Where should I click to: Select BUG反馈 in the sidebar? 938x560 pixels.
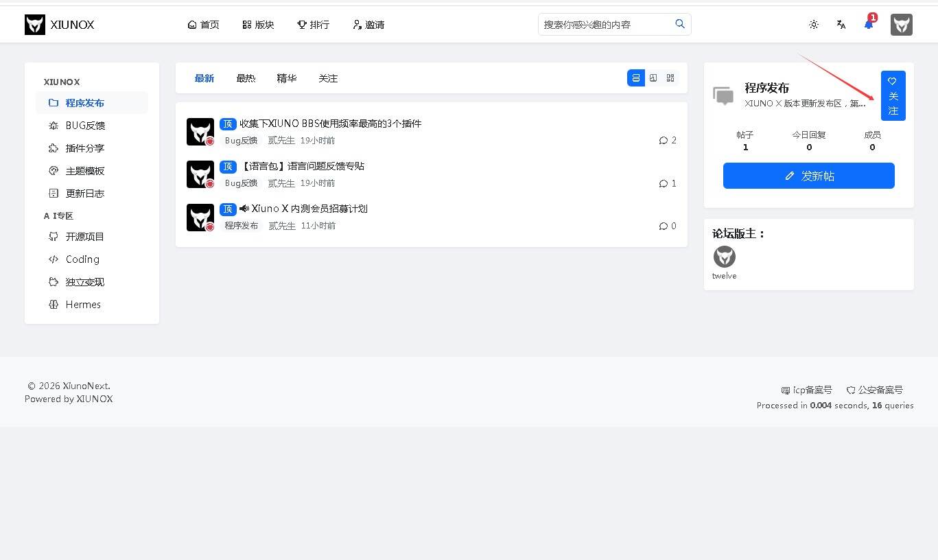coord(92,126)
